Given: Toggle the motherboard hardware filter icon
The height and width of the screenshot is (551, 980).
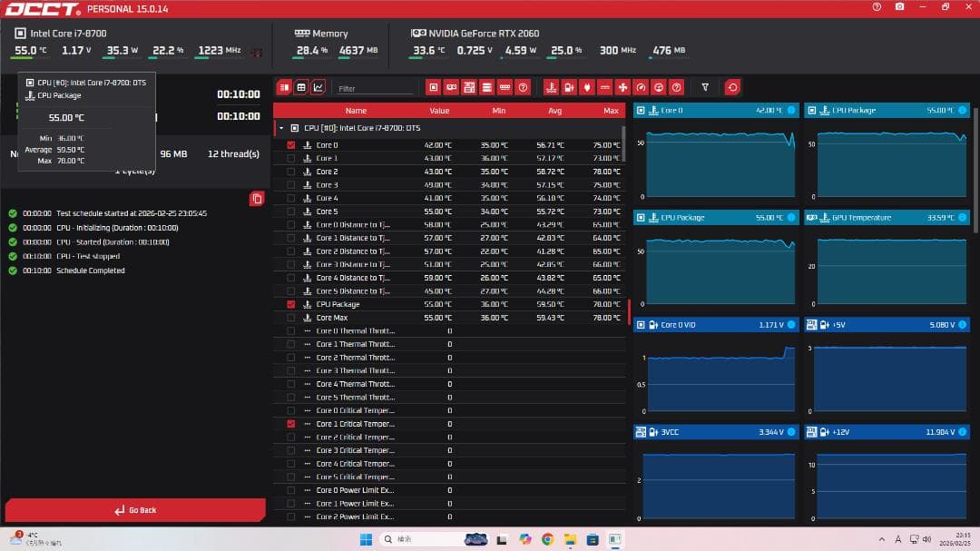Looking at the screenshot, I should pos(469,87).
